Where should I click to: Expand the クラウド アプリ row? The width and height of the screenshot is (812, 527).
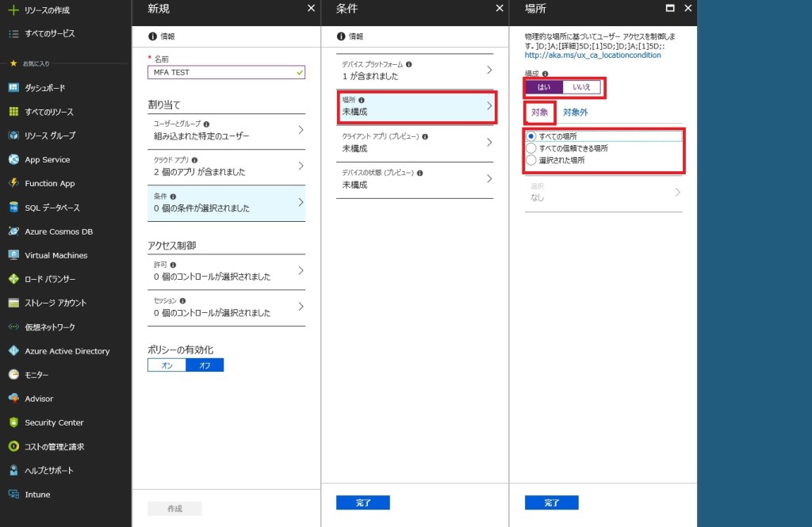226,166
